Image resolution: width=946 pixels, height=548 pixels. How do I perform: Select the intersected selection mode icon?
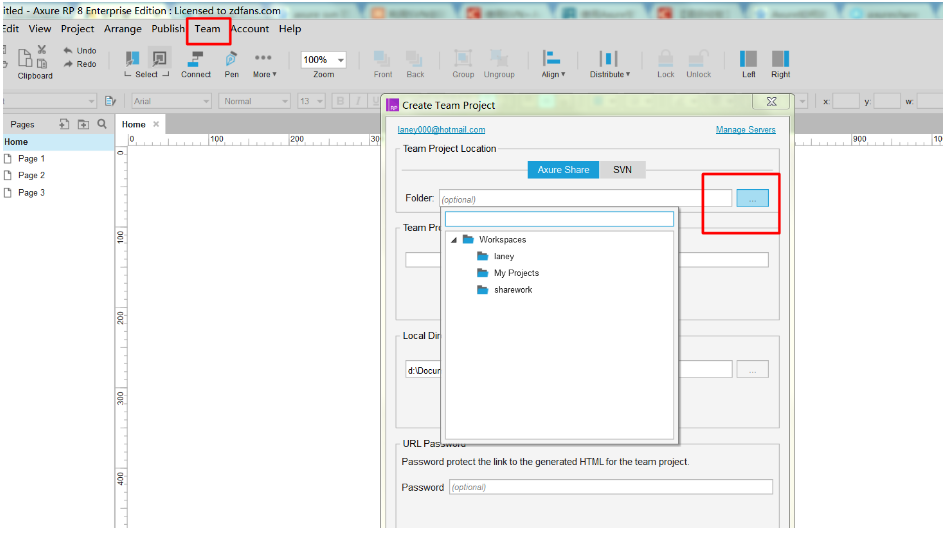pyautogui.click(x=132, y=59)
